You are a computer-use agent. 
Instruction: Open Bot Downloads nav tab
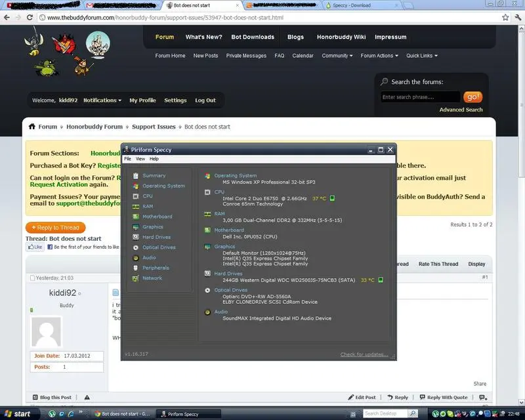(x=253, y=37)
